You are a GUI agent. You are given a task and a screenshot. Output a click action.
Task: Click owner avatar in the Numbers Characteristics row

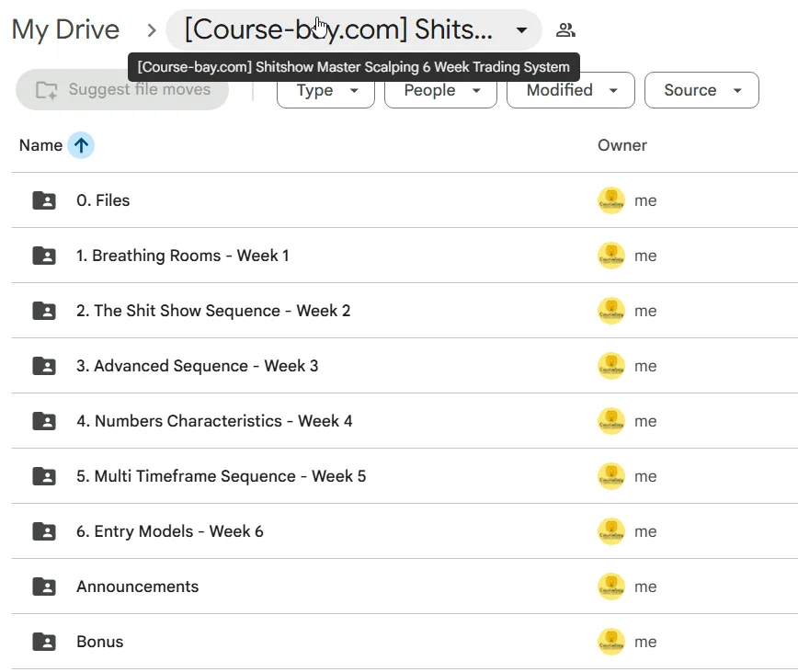[x=611, y=421]
